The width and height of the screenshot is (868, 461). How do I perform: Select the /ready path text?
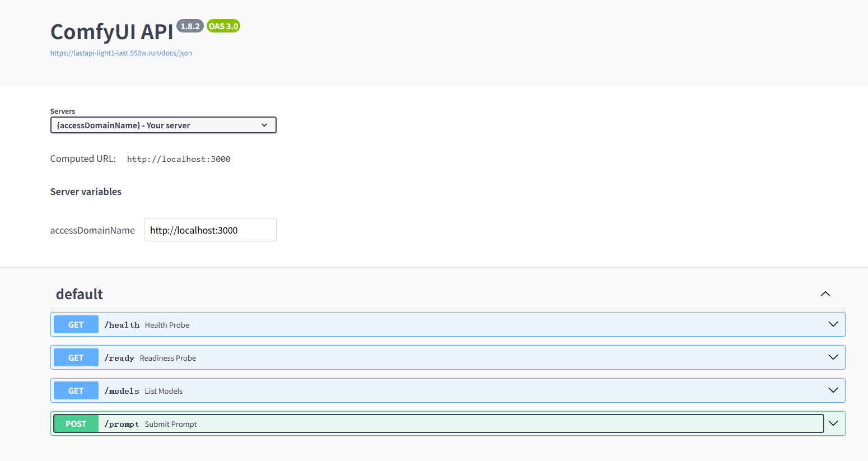tap(119, 358)
